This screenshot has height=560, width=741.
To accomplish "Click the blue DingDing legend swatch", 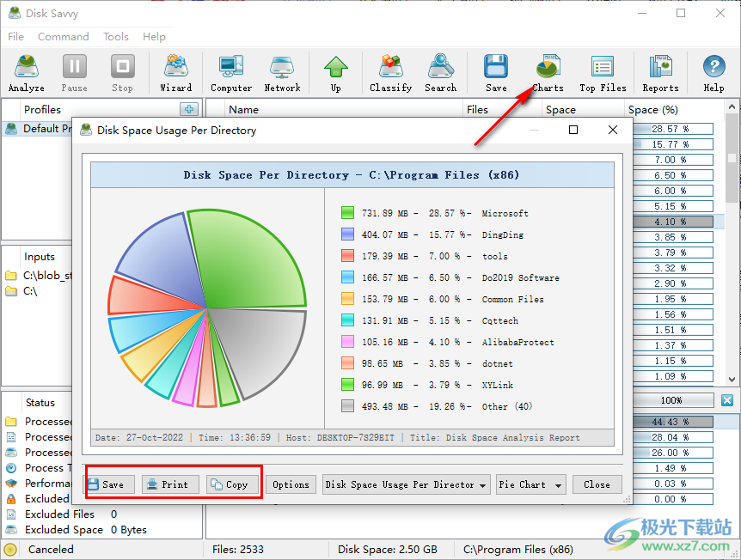I will coord(348,234).
